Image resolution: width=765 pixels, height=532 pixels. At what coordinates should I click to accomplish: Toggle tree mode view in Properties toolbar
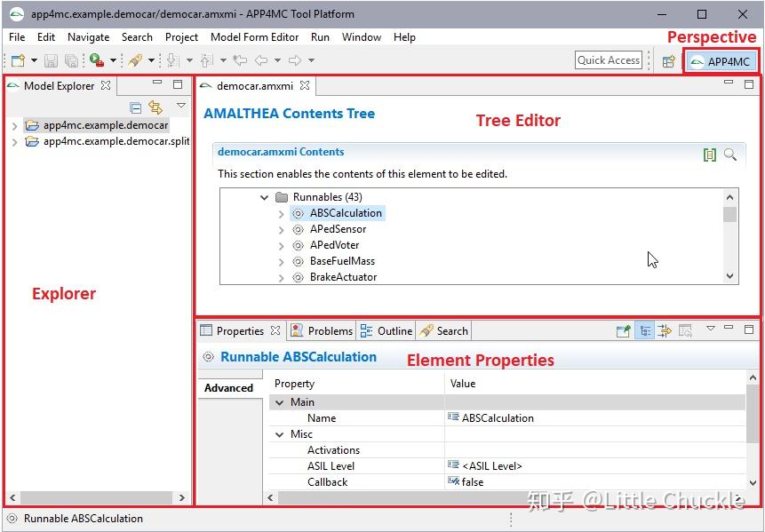(x=646, y=330)
